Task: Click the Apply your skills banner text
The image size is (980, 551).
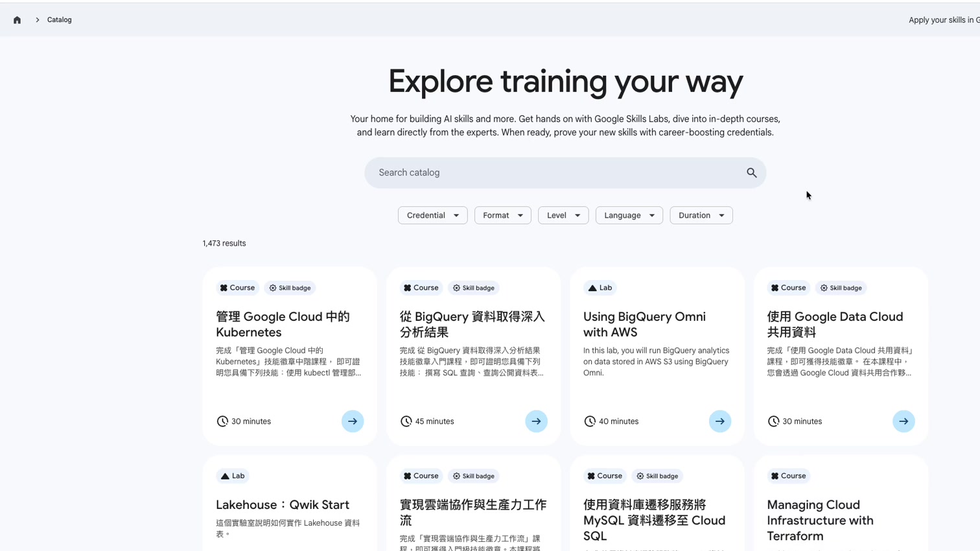Action: tap(944, 20)
